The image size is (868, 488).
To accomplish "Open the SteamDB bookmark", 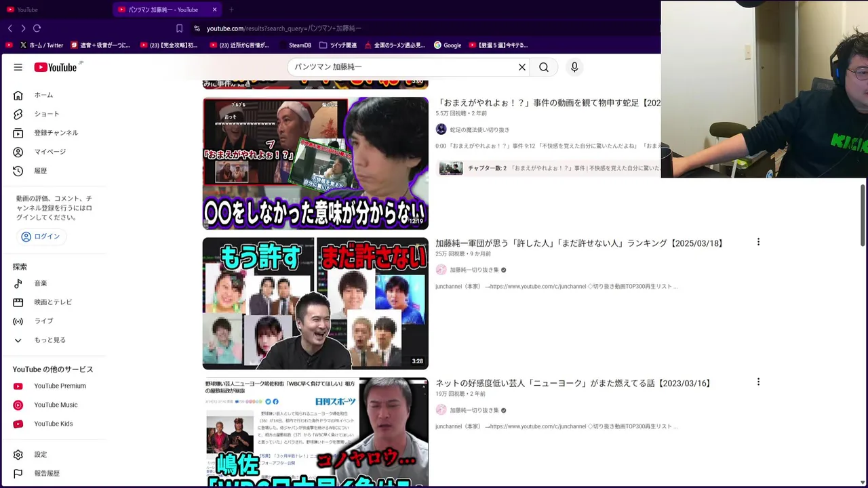I will pos(294,45).
